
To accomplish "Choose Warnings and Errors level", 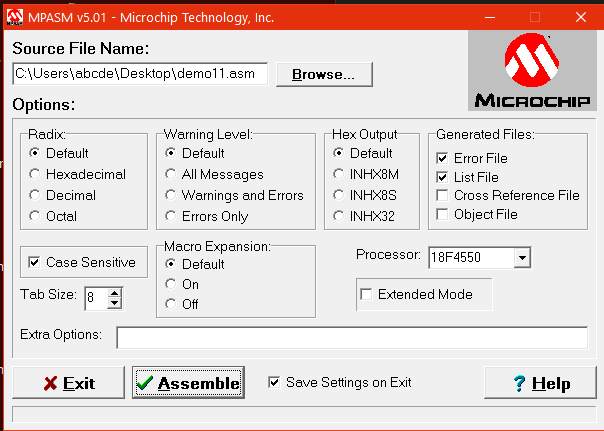I will pyautogui.click(x=171, y=195).
